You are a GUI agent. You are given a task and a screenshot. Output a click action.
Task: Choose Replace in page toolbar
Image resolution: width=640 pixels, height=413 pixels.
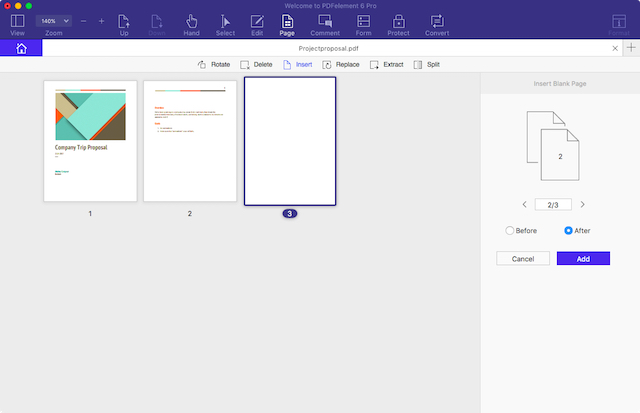point(341,64)
